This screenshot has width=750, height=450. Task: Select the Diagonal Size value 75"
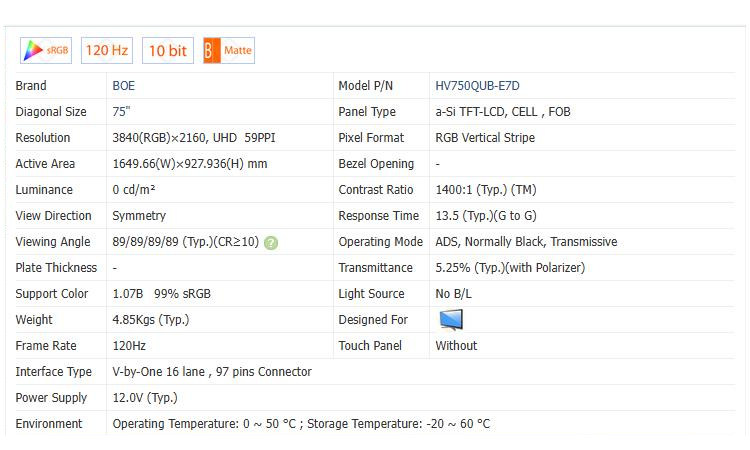[121, 111]
